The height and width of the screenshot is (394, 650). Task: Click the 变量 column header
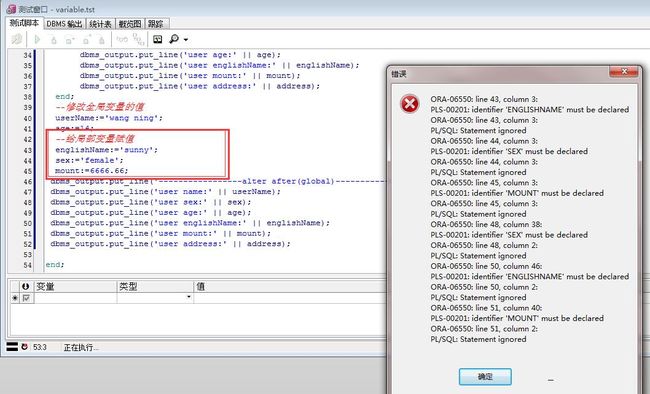[75, 286]
